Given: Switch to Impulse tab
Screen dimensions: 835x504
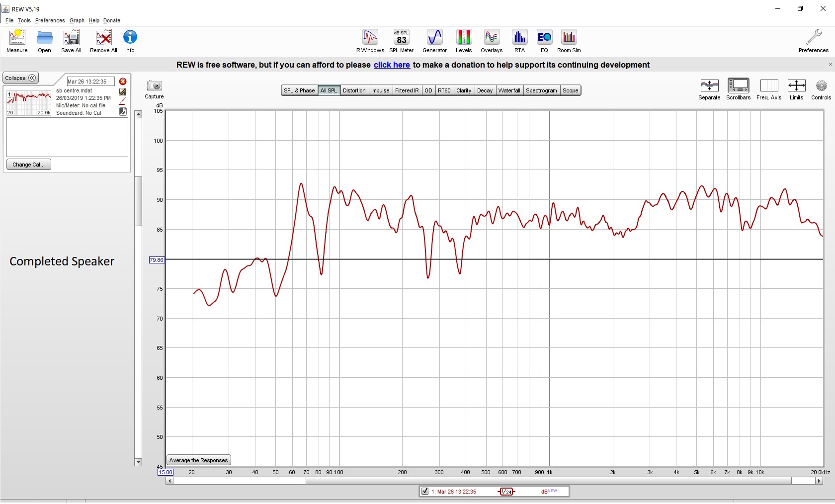Looking at the screenshot, I should click(380, 90).
